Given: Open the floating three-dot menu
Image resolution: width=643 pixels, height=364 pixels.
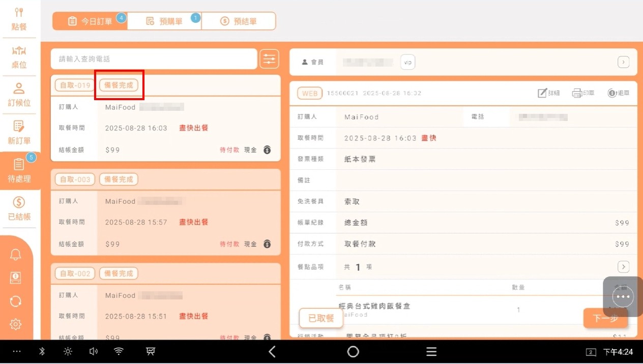Looking at the screenshot, I should coord(623,297).
